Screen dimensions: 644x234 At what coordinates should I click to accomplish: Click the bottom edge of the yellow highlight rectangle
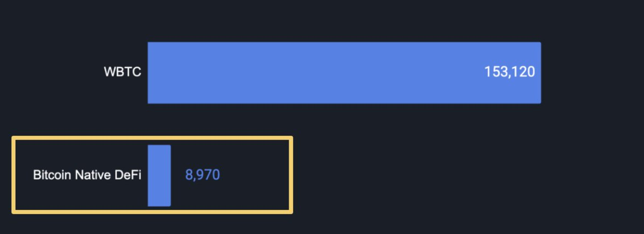tap(152, 211)
